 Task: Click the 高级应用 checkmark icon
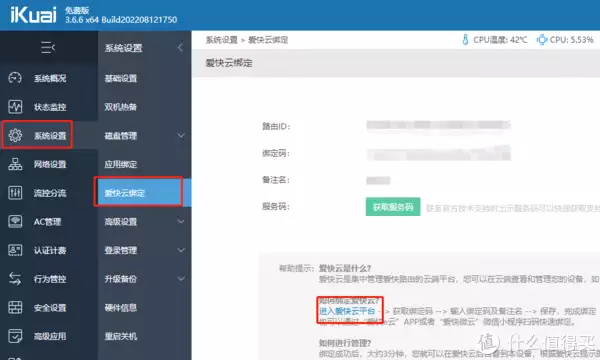coord(15,336)
